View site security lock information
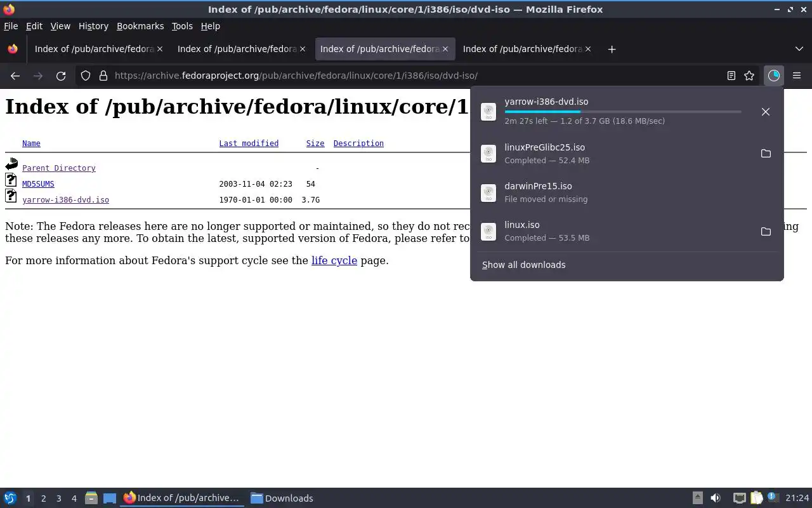 [103, 76]
